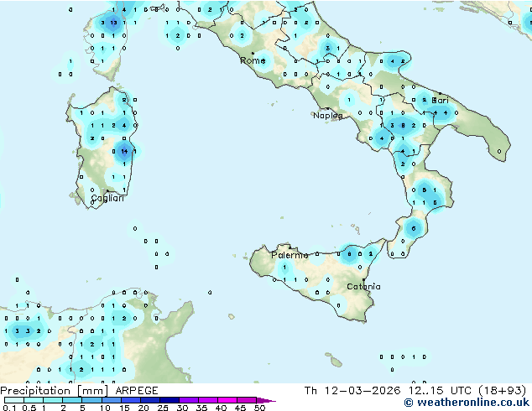This screenshot has height=411, width=532.
Task: Click the (18+93) forecast run text
Action: [503, 391]
